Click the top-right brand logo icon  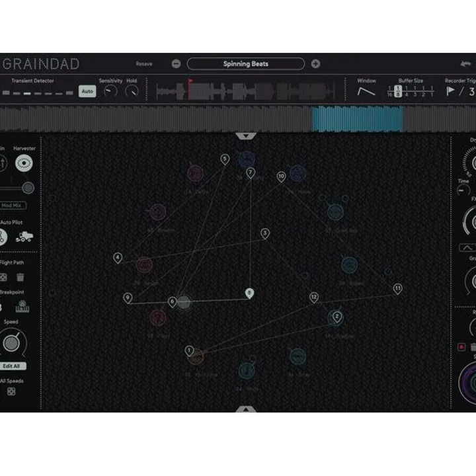click(x=465, y=63)
